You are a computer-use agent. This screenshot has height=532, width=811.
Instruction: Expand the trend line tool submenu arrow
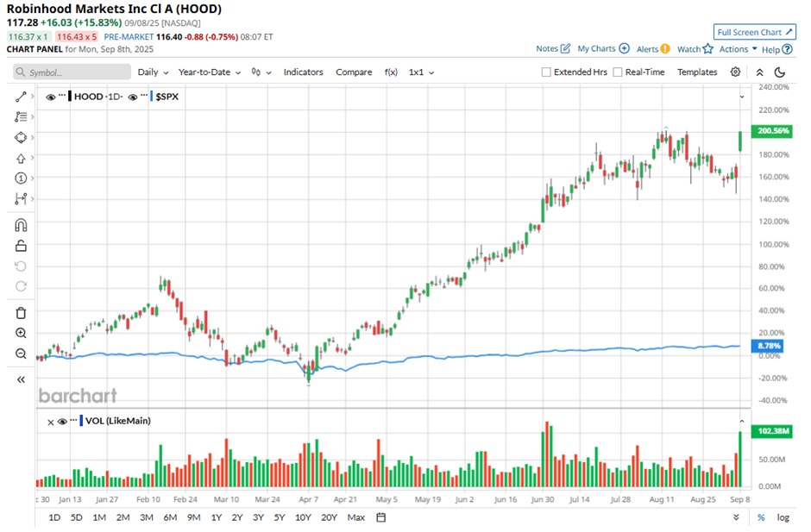coord(32,97)
